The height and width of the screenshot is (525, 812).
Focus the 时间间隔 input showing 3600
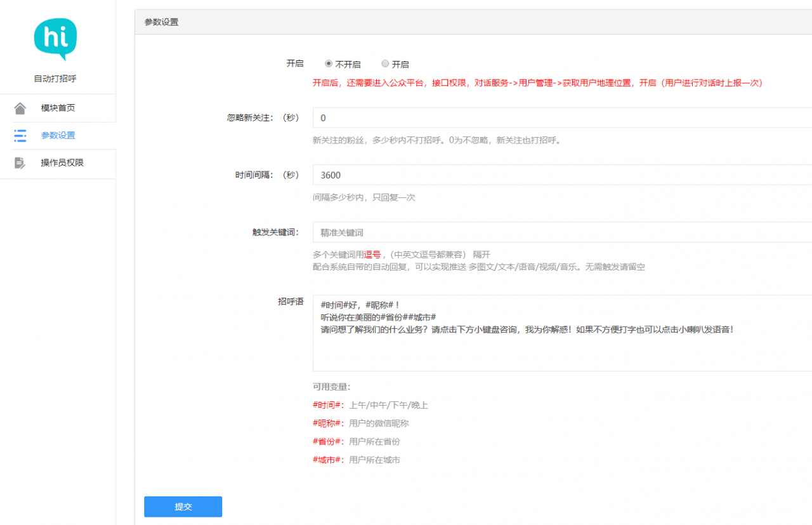(x=562, y=175)
